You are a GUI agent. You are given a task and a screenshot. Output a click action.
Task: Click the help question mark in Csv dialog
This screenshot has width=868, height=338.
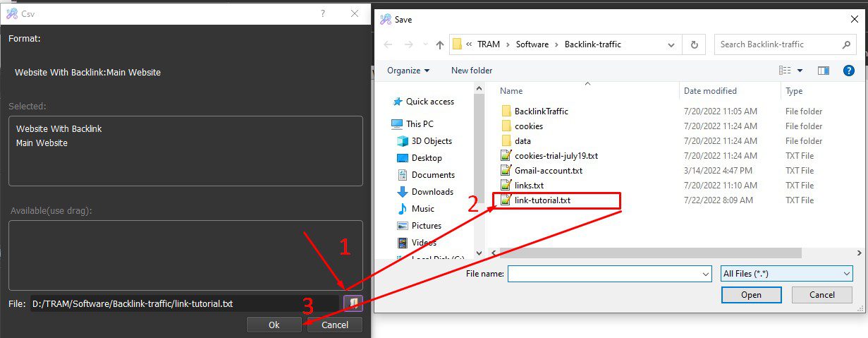coord(323,13)
